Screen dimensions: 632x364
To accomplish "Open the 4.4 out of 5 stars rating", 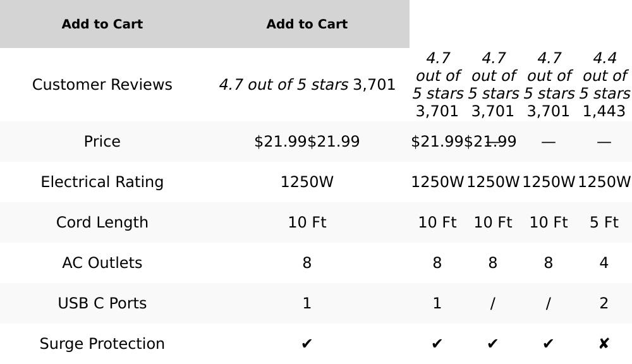I will tap(604, 76).
